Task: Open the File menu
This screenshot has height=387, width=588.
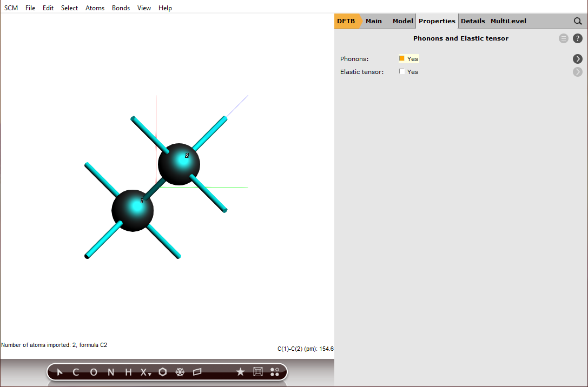Action: [30, 8]
